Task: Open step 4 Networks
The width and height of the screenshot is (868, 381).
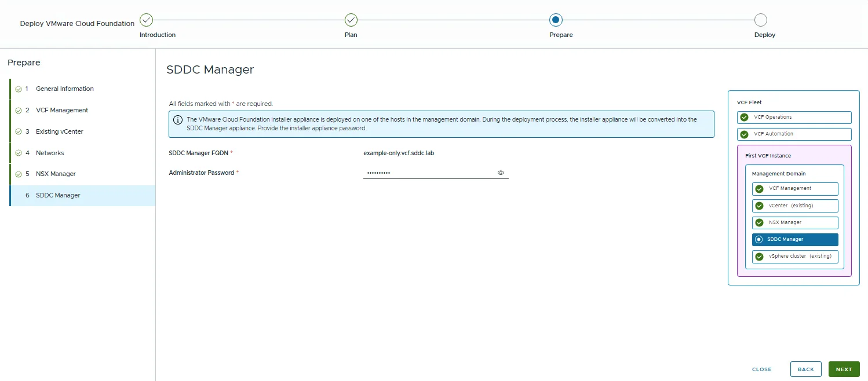Action: coord(82,153)
